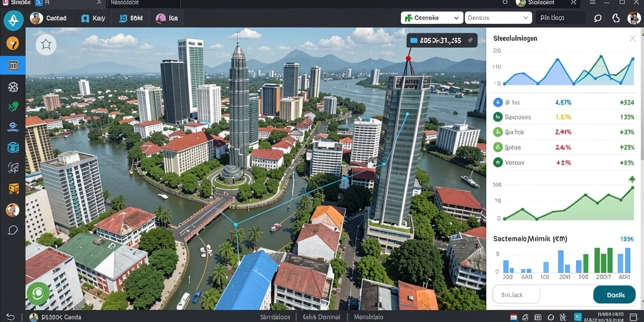
Task: Click the sketch square sidebar icon
Action: click(x=13, y=167)
